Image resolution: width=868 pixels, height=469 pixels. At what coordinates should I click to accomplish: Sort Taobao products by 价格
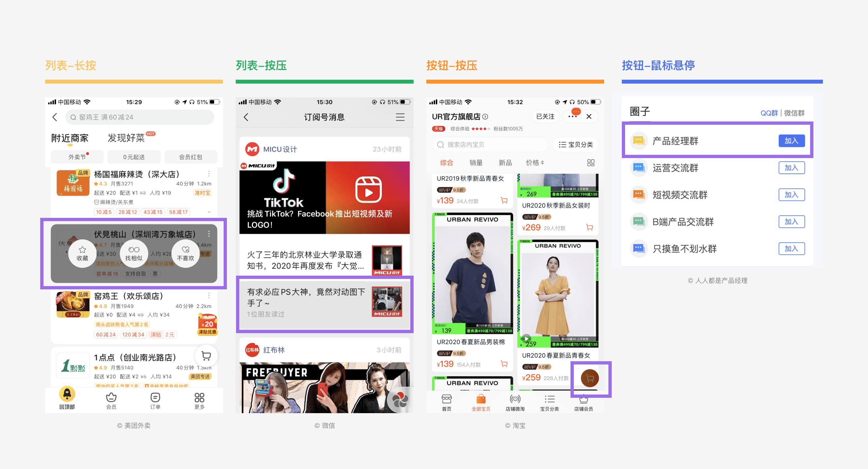[535, 163]
